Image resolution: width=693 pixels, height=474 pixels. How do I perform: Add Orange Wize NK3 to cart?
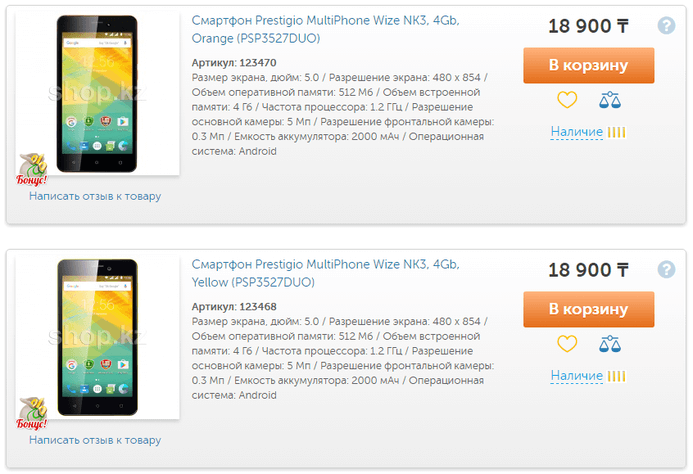click(x=588, y=65)
